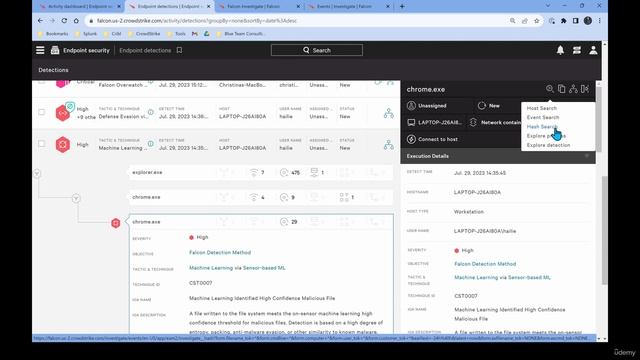
Task: Click the page vertical scrollbar thumb
Action: pyautogui.click(x=604, y=231)
